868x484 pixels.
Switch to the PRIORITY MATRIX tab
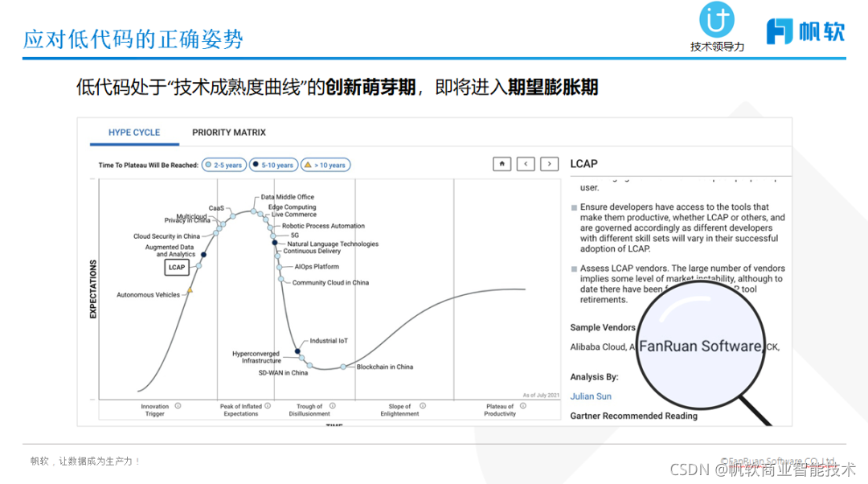tap(228, 133)
